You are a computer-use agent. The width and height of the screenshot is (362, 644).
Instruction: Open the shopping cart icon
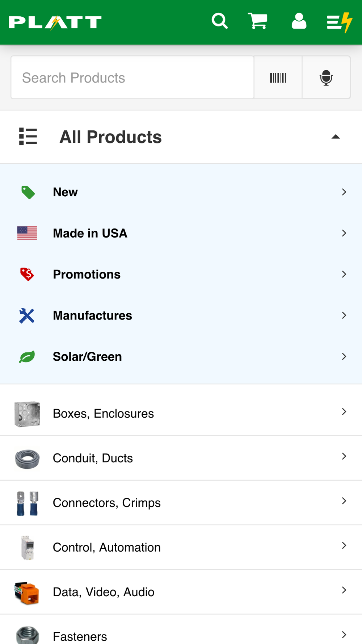tap(258, 21)
